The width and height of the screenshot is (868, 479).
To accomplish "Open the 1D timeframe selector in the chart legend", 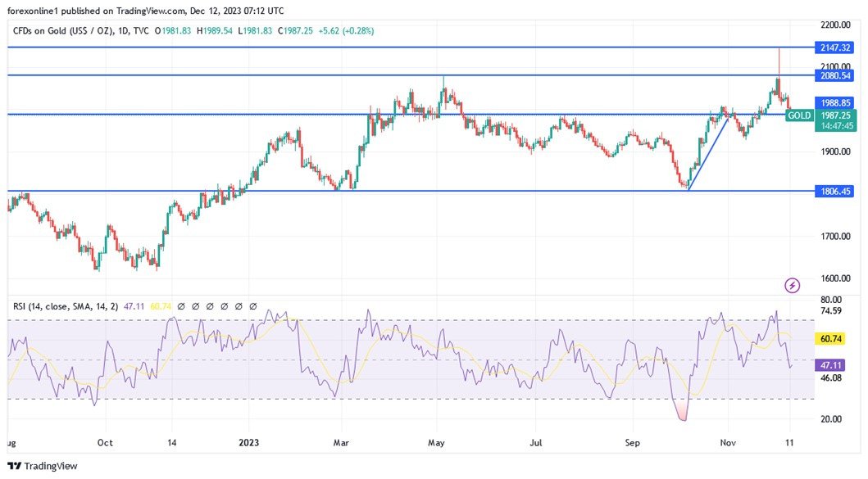I will coord(122,30).
